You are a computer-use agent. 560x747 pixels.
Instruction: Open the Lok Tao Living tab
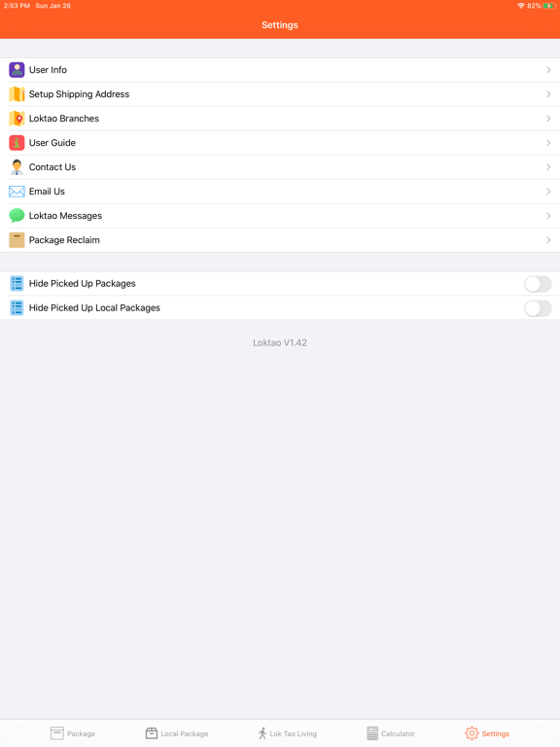click(287, 733)
